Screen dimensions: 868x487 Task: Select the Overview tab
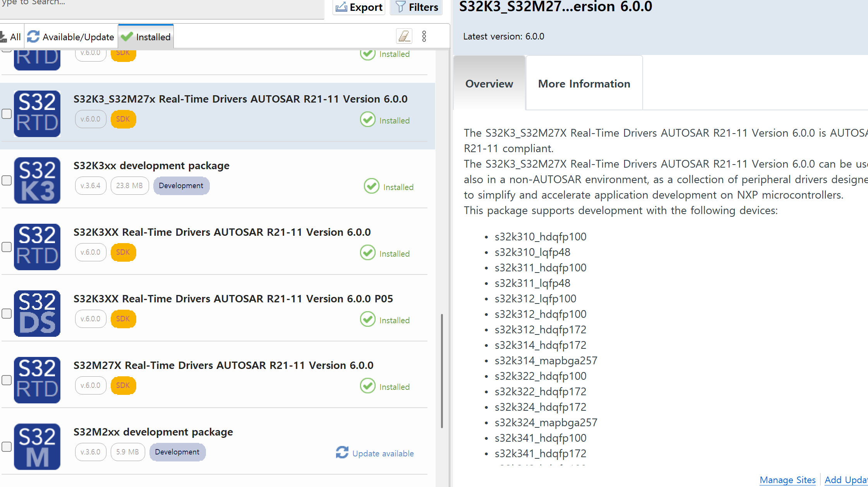(489, 84)
